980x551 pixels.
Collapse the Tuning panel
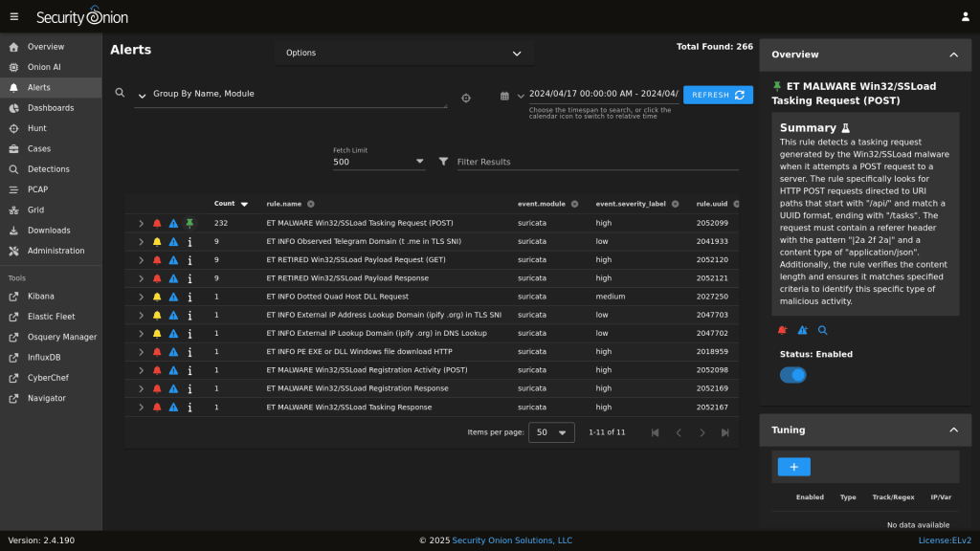953,430
